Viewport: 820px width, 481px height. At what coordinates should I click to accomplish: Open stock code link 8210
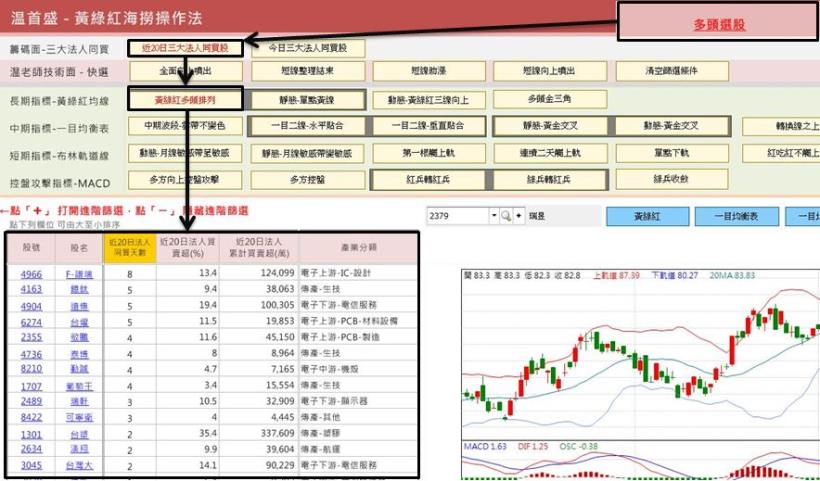tap(31, 369)
